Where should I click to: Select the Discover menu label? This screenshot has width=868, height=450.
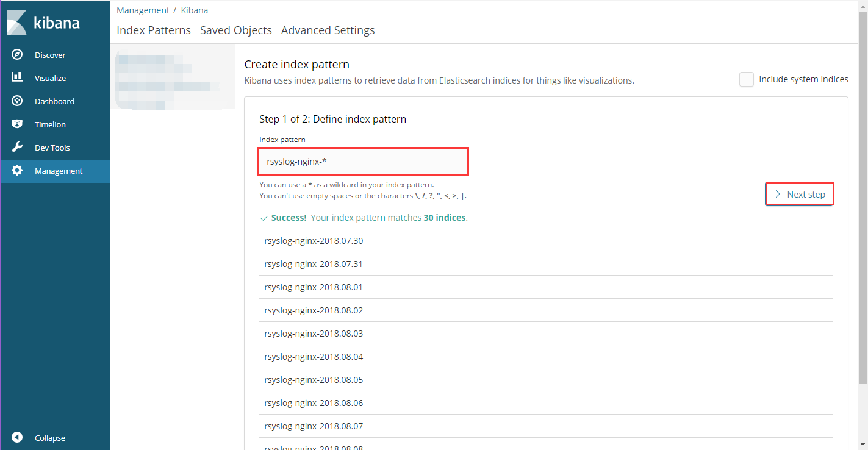pyautogui.click(x=50, y=55)
